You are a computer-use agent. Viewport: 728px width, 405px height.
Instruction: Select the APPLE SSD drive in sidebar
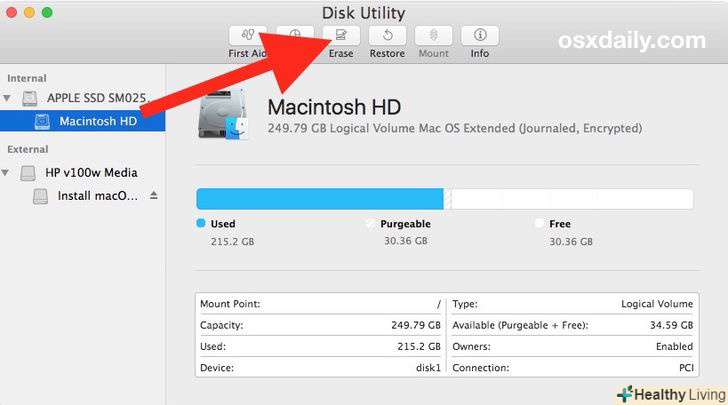96,98
